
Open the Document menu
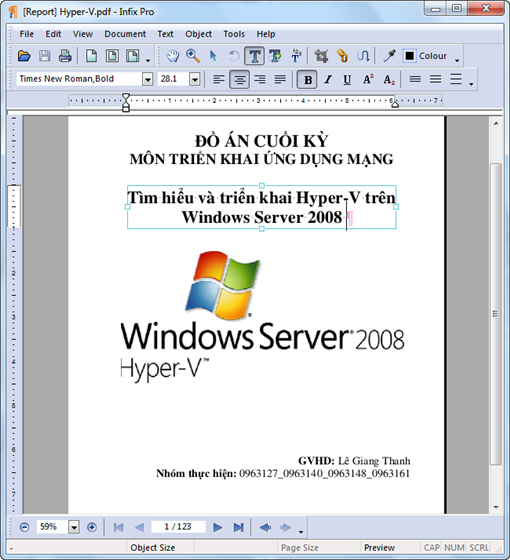pos(125,34)
